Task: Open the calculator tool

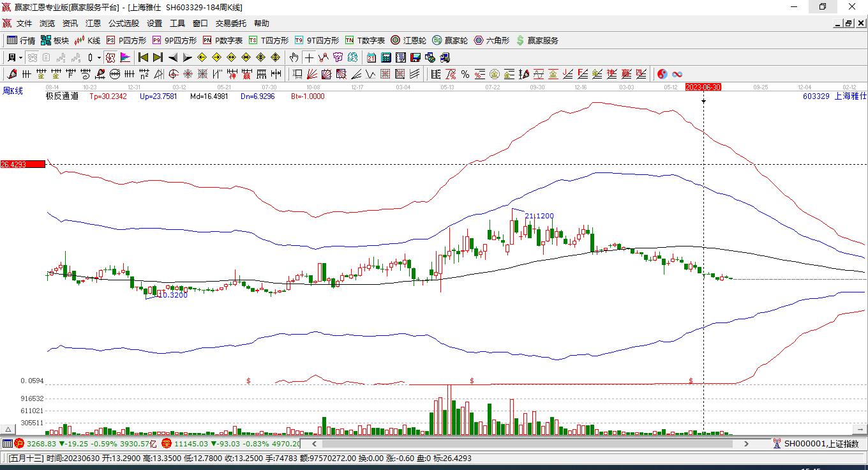Action: tap(385, 57)
